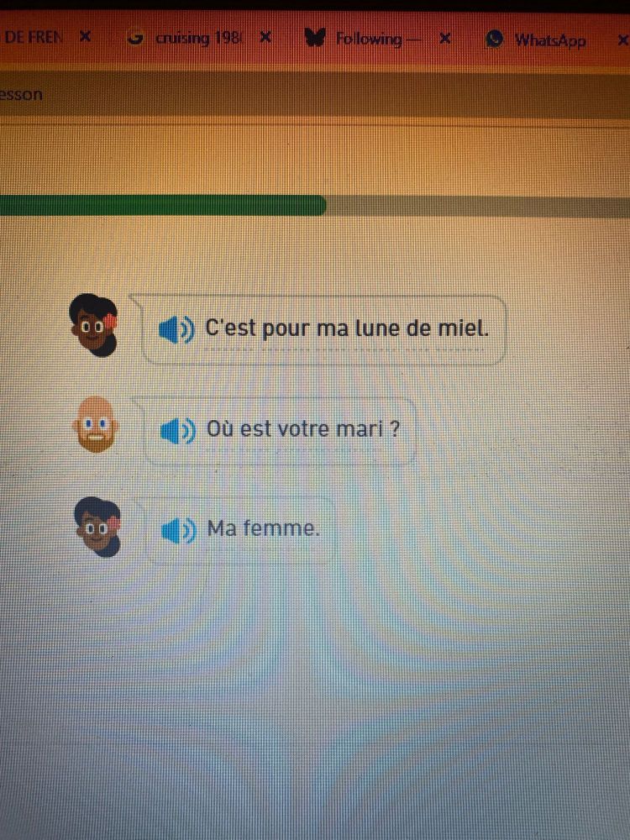The height and width of the screenshot is (840, 630).
Task: Play audio for "C'est pour ma lune de miel"
Action: [176, 329]
